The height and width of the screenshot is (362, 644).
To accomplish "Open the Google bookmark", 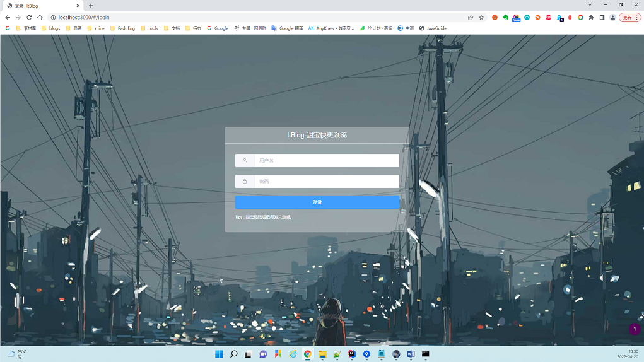I will tap(218, 28).
